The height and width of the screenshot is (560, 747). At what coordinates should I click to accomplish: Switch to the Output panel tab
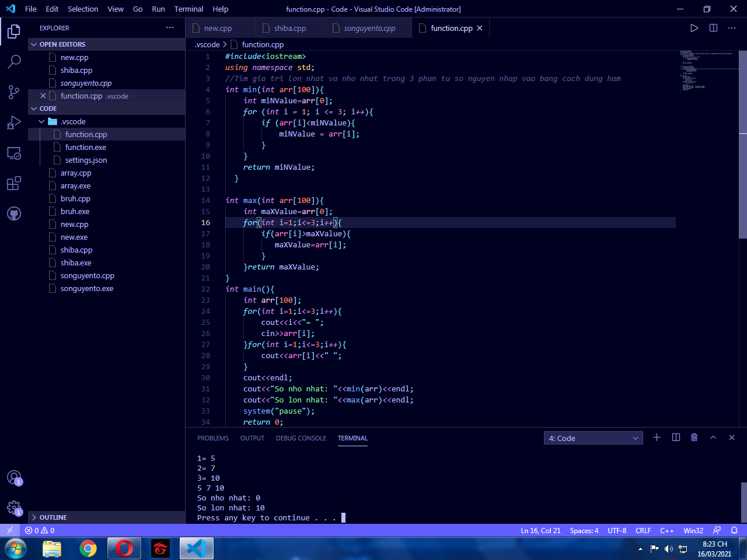tap(252, 438)
